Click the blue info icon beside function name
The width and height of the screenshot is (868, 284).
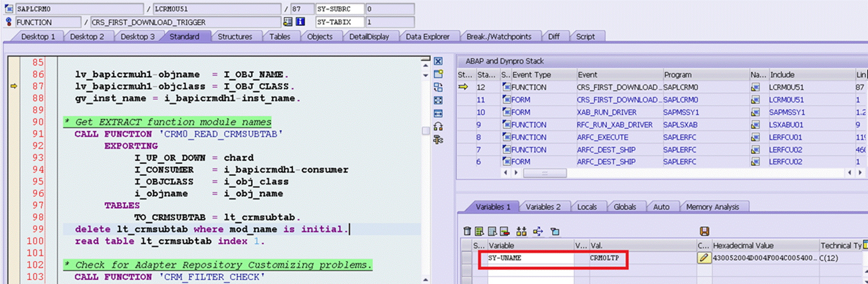(300, 22)
